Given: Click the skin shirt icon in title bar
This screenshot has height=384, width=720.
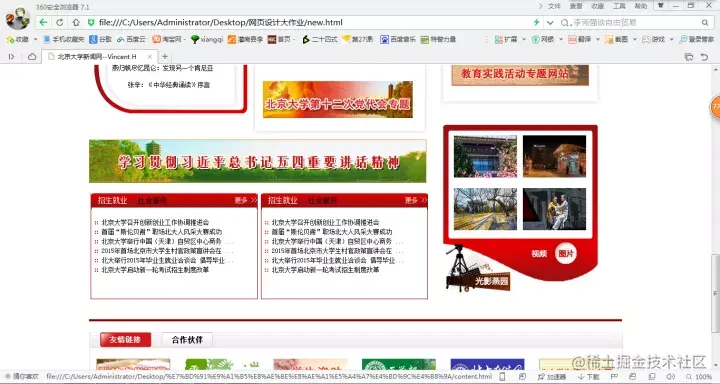Looking at the screenshot, I should click(x=661, y=6).
